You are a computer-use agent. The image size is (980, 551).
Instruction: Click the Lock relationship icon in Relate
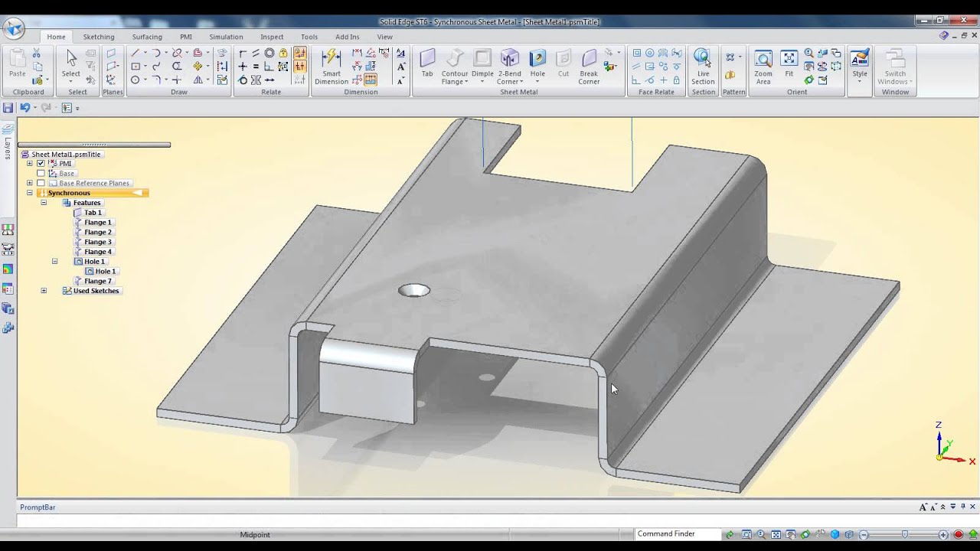tap(283, 54)
